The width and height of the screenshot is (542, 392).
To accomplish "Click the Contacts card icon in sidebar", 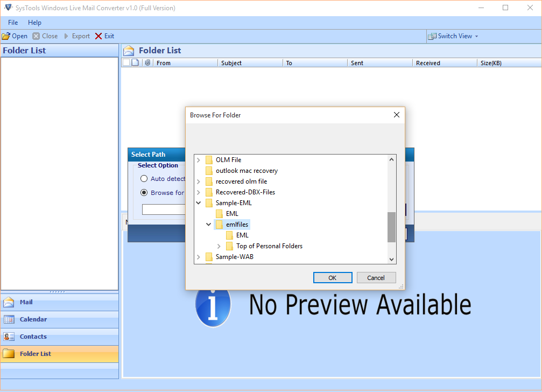I will 9,337.
